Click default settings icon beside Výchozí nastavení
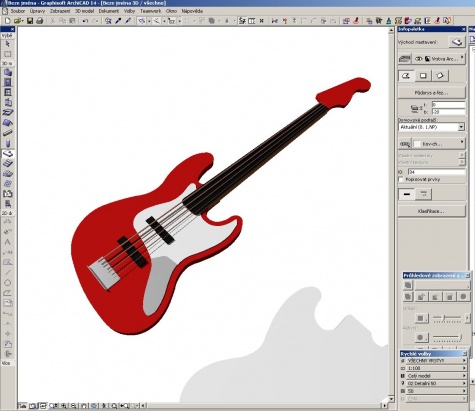The width and height of the screenshot is (475, 411). click(x=457, y=42)
